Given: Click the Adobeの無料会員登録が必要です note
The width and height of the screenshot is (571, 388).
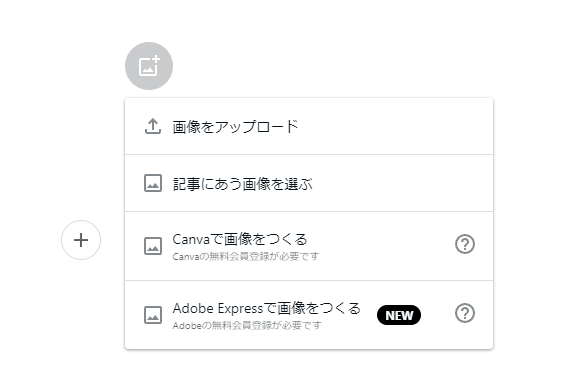Looking at the screenshot, I should click(247, 325).
